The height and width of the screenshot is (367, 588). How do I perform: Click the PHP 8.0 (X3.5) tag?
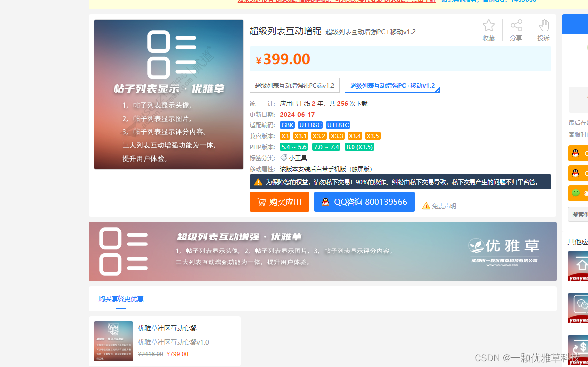(x=359, y=147)
